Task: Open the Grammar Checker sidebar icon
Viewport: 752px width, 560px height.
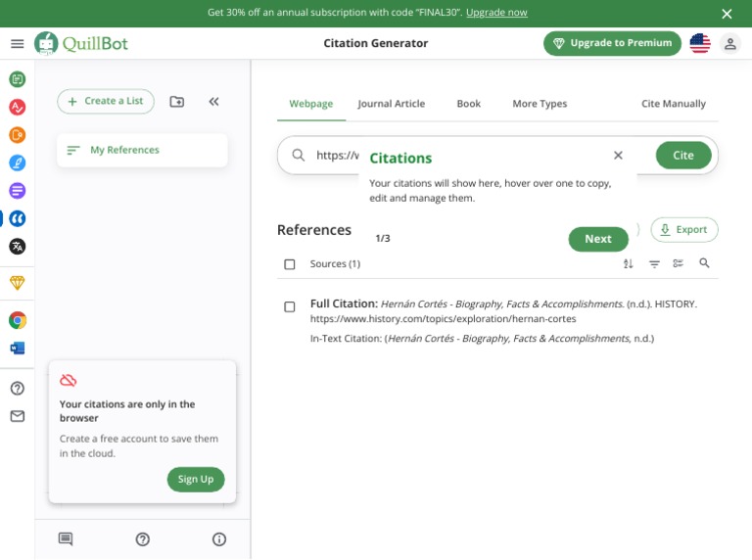Action: coord(17,107)
